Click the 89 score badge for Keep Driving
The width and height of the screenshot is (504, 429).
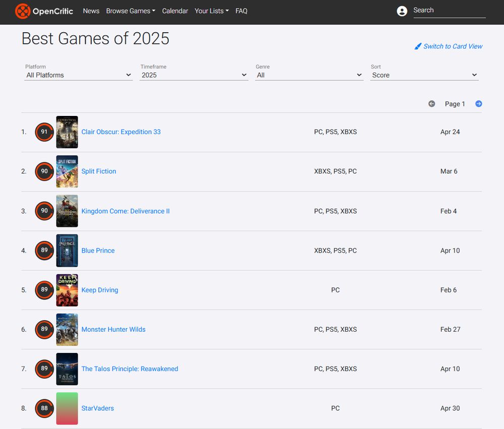point(44,290)
